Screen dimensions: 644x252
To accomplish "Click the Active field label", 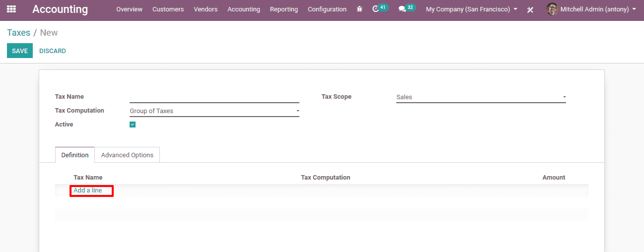I will [64, 125].
